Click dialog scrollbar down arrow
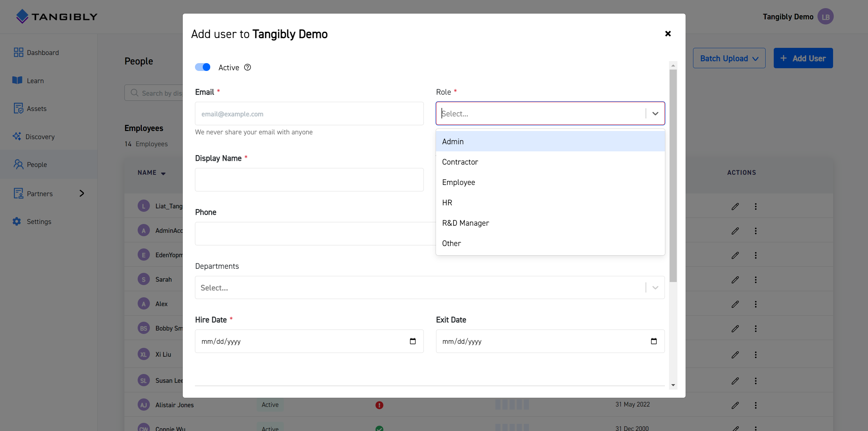868x431 pixels. (x=673, y=385)
